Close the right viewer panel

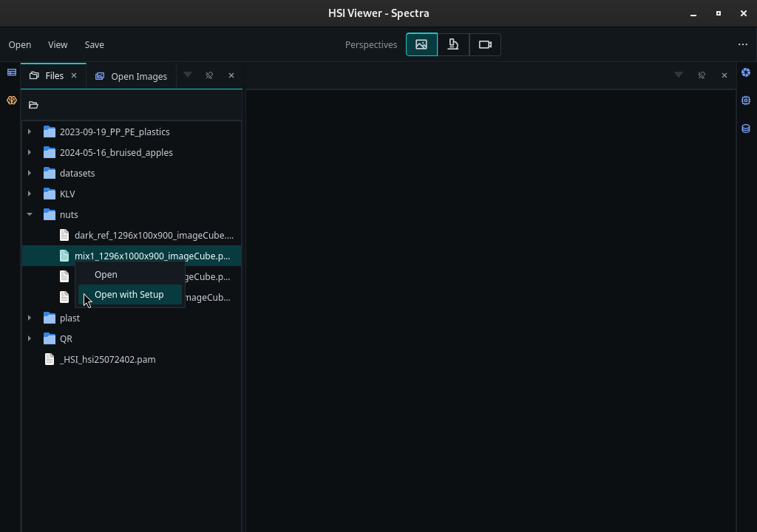(724, 75)
